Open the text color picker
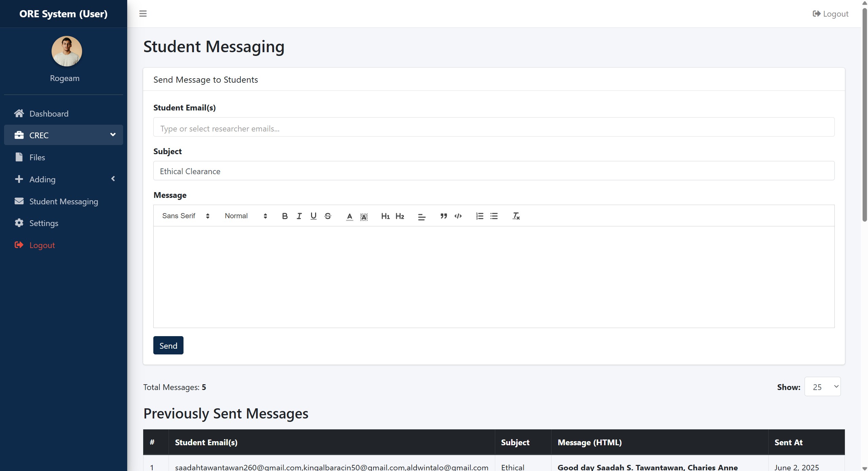This screenshot has width=868, height=471. pyautogui.click(x=349, y=216)
